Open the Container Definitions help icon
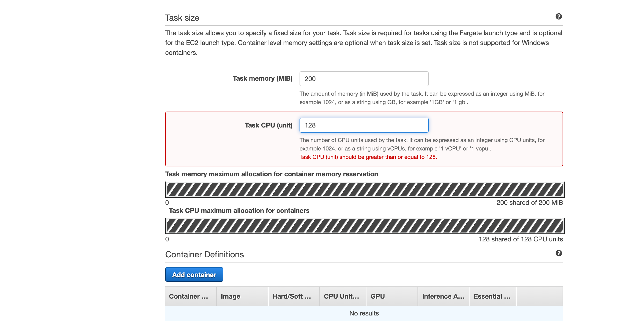Image resolution: width=644 pixels, height=330 pixels. (559, 253)
